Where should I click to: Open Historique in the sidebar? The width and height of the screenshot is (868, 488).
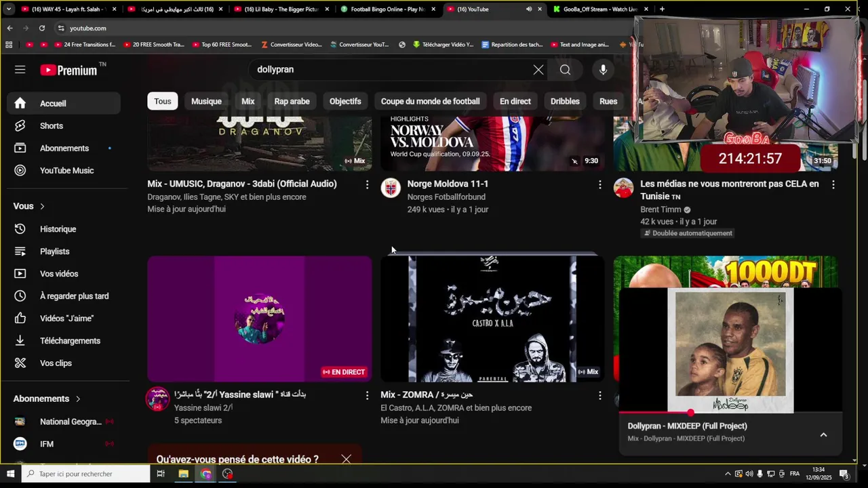[x=64, y=229]
